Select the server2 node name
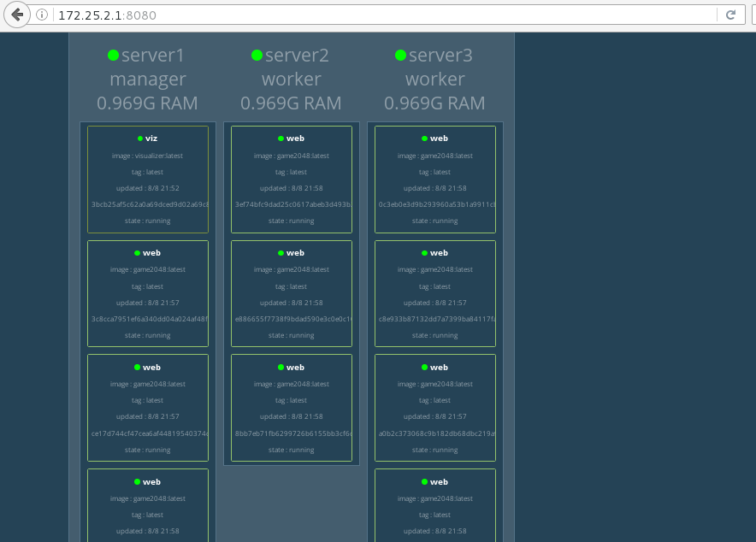756x542 pixels. [297, 56]
